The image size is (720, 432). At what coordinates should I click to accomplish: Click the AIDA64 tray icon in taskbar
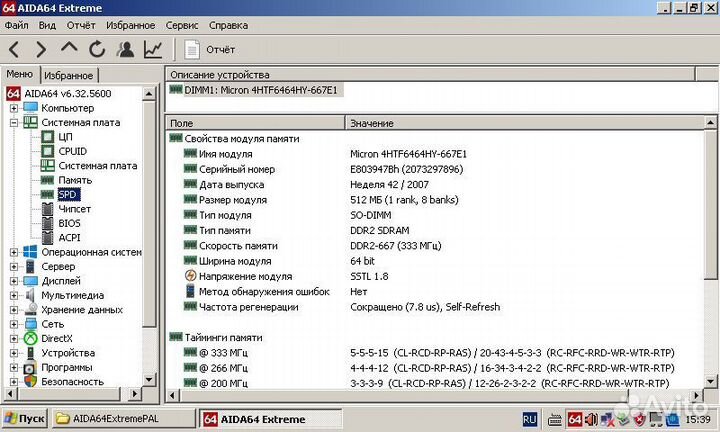pyautogui.click(x=575, y=419)
